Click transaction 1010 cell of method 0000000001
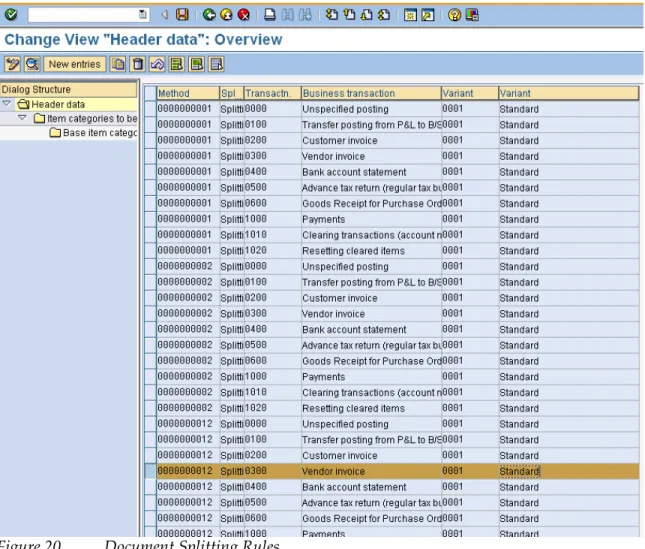The height and width of the screenshot is (549, 645). coord(273,235)
